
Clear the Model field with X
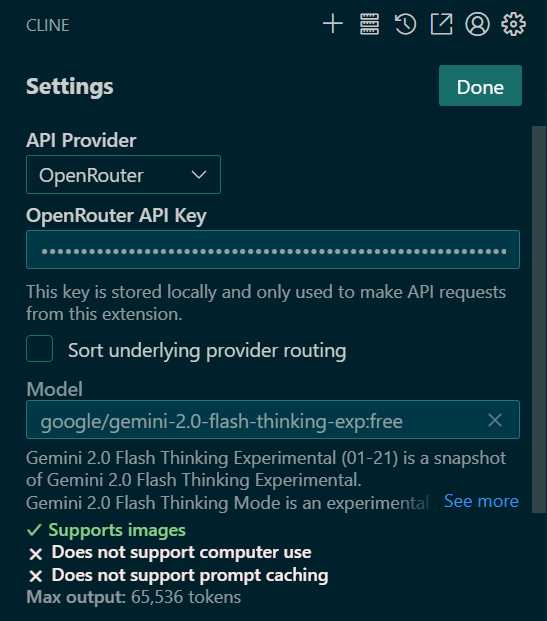pos(495,420)
